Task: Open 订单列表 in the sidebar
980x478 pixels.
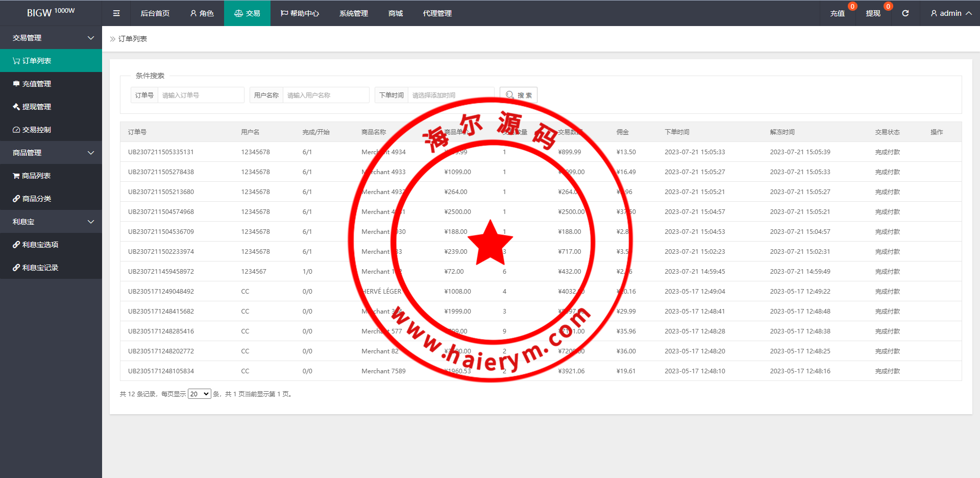Action: (51, 61)
